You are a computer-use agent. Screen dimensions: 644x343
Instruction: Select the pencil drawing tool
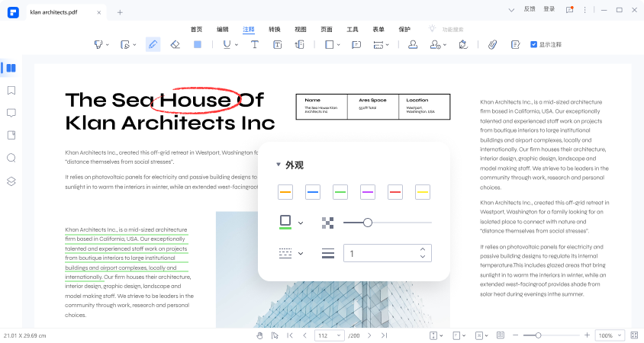tap(153, 45)
